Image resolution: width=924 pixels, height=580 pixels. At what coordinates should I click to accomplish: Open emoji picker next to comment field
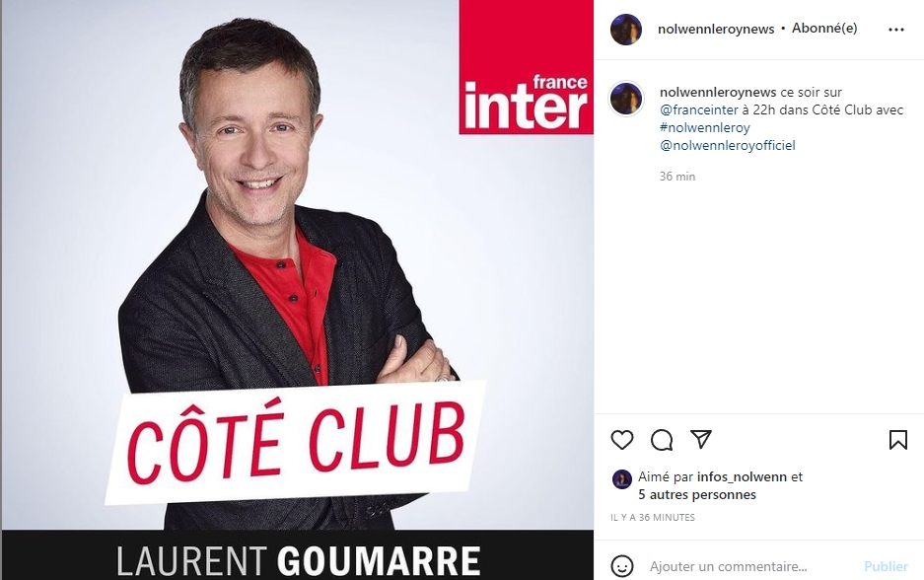pos(622,566)
